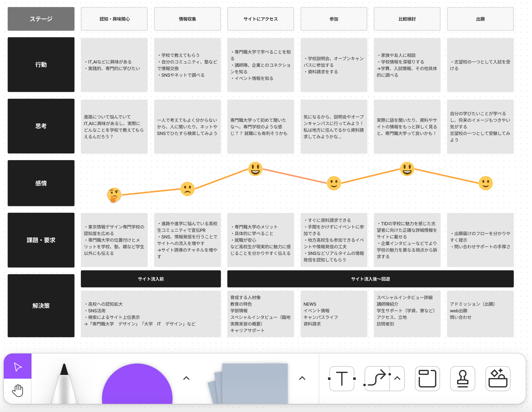Select the 出願 stage label

click(x=480, y=19)
